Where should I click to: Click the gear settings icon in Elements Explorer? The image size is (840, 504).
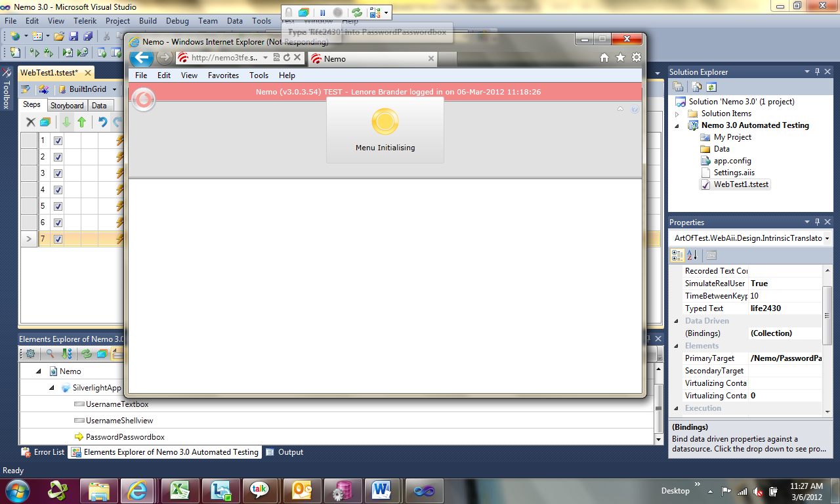30,354
